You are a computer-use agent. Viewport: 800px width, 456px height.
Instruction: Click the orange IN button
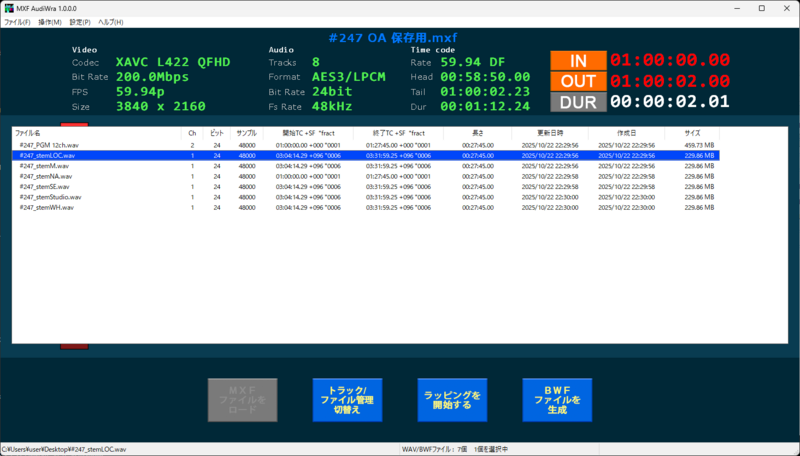coord(577,60)
